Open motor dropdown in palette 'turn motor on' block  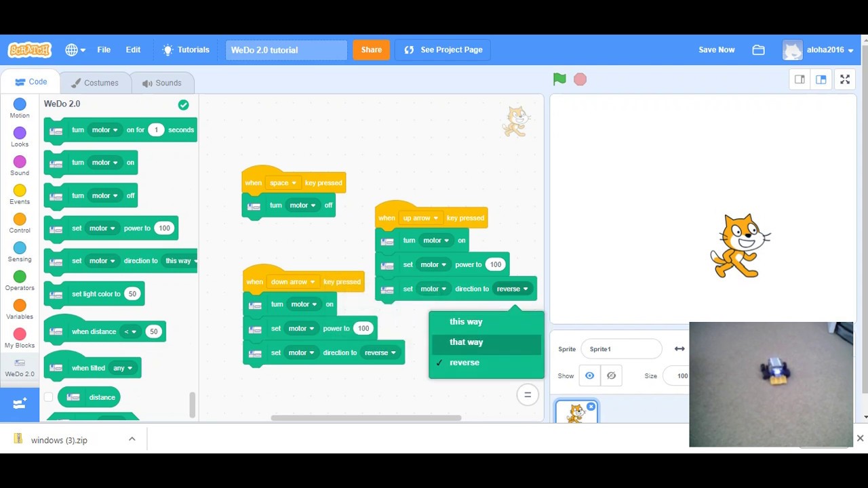[x=104, y=162]
